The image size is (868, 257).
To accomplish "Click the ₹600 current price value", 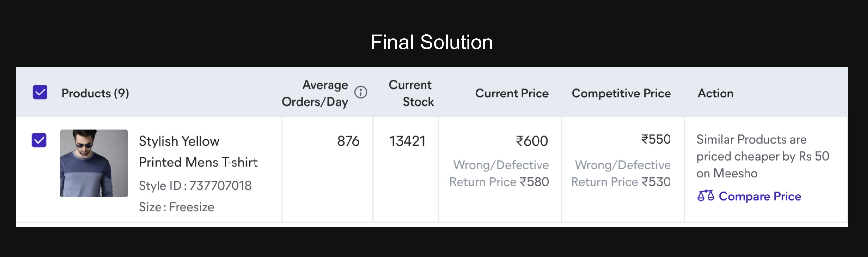I will click(x=532, y=141).
